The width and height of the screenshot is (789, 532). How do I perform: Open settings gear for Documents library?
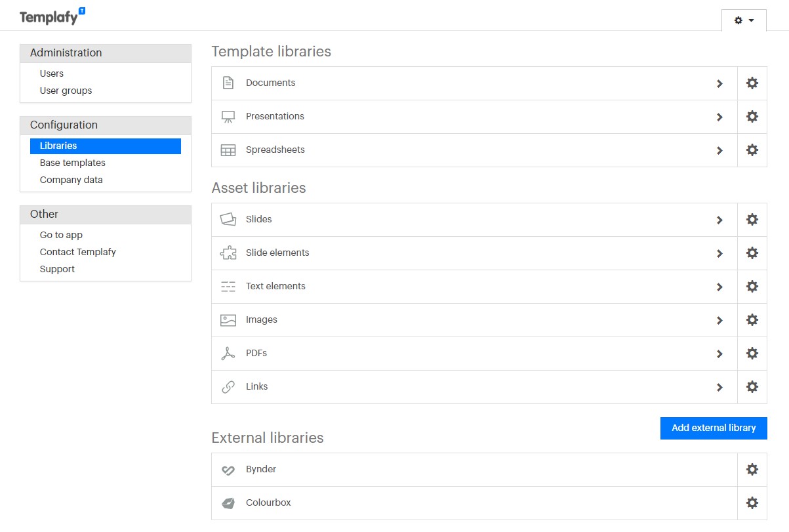click(x=752, y=83)
